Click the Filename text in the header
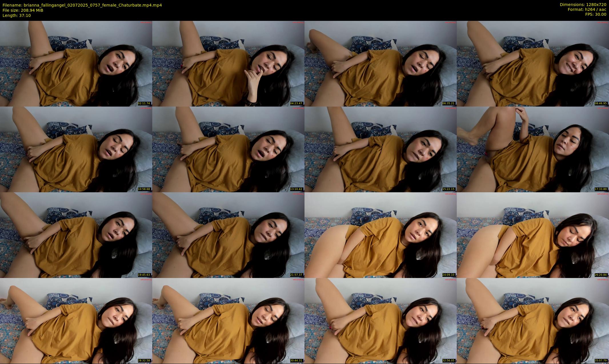The width and height of the screenshot is (609, 364). (82, 5)
